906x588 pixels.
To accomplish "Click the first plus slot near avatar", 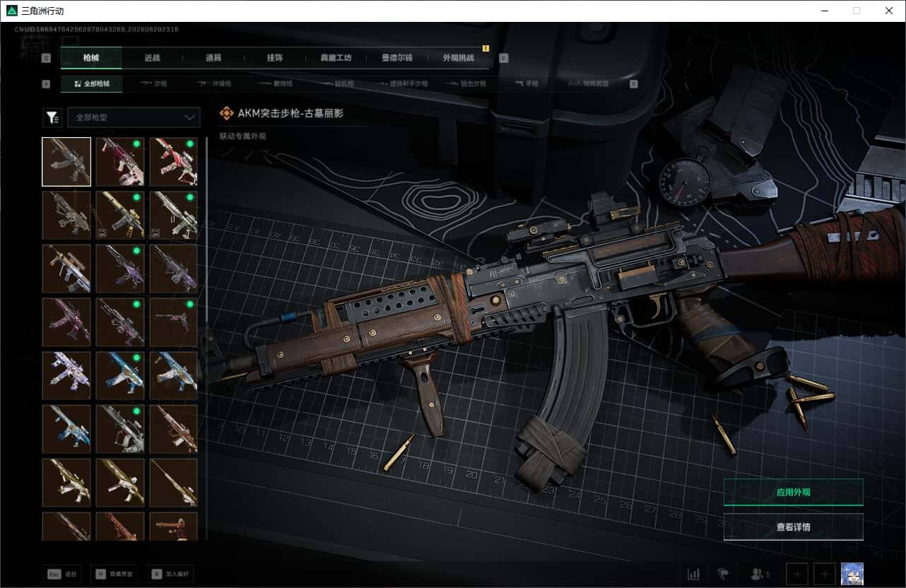I will [796, 574].
